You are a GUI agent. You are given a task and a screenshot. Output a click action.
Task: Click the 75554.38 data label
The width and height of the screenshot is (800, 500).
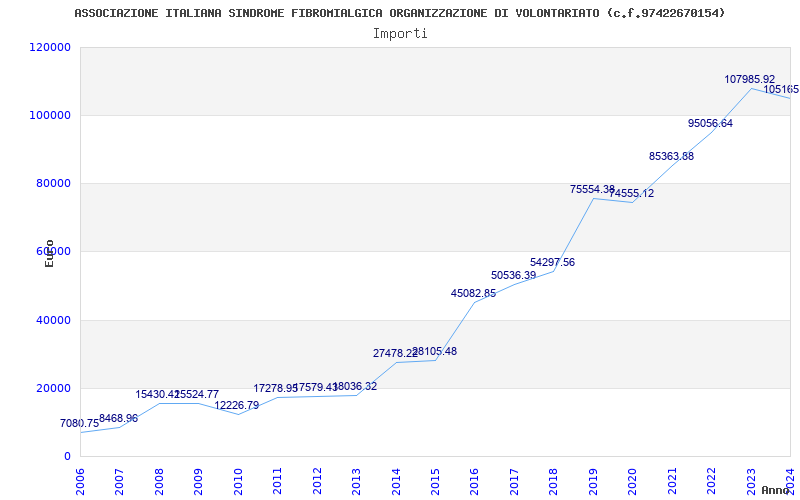click(592, 189)
